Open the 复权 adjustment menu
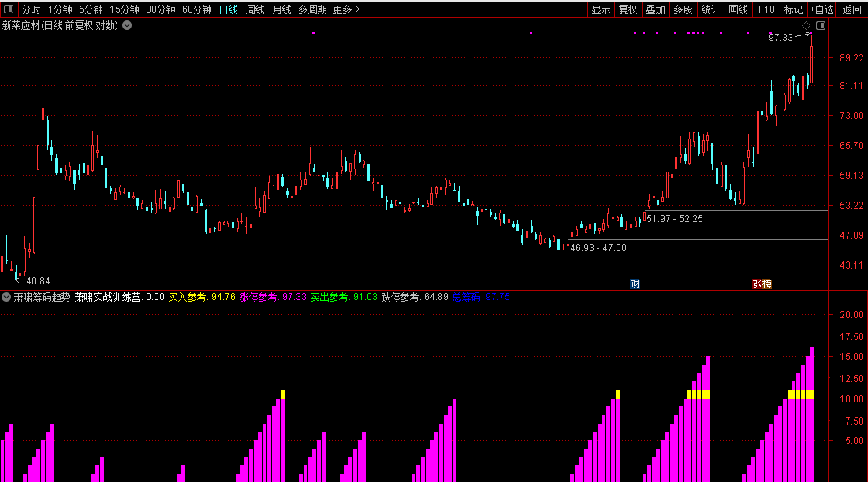868x482 pixels. 628,9
